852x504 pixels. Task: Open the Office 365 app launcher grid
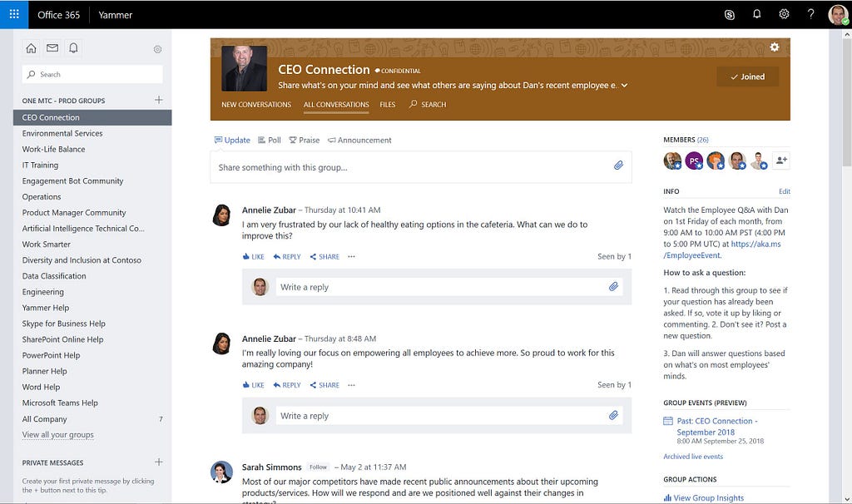[x=14, y=14]
